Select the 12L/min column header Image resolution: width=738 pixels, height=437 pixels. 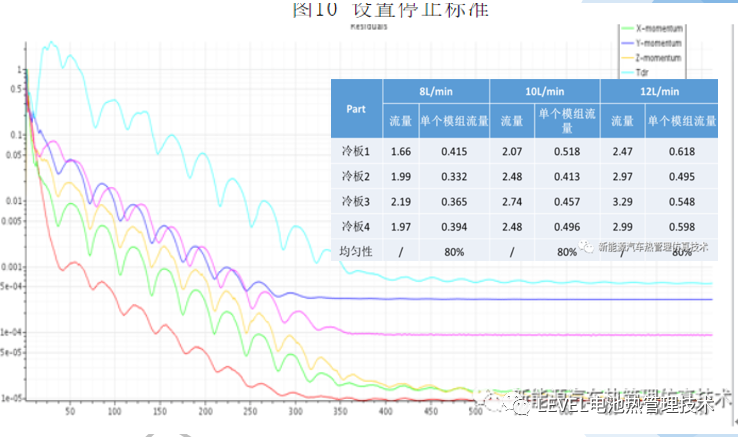(x=659, y=91)
